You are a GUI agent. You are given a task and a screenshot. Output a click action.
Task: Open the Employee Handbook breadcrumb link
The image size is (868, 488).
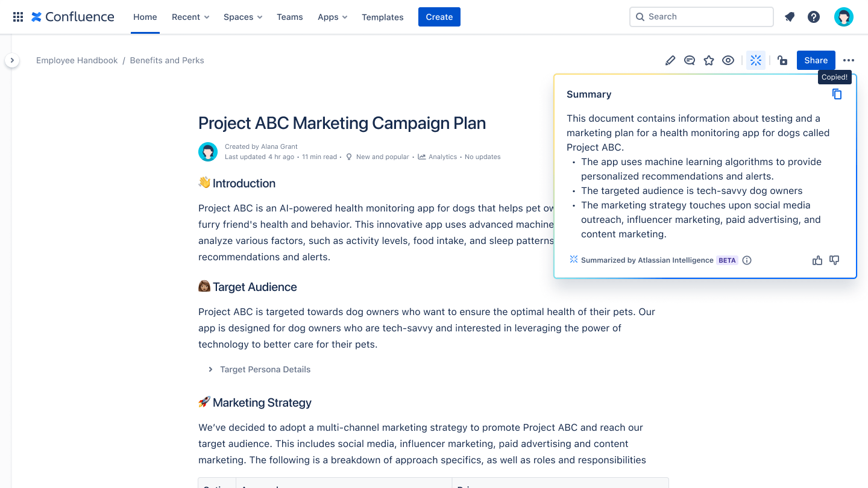pyautogui.click(x=77, y=60)
